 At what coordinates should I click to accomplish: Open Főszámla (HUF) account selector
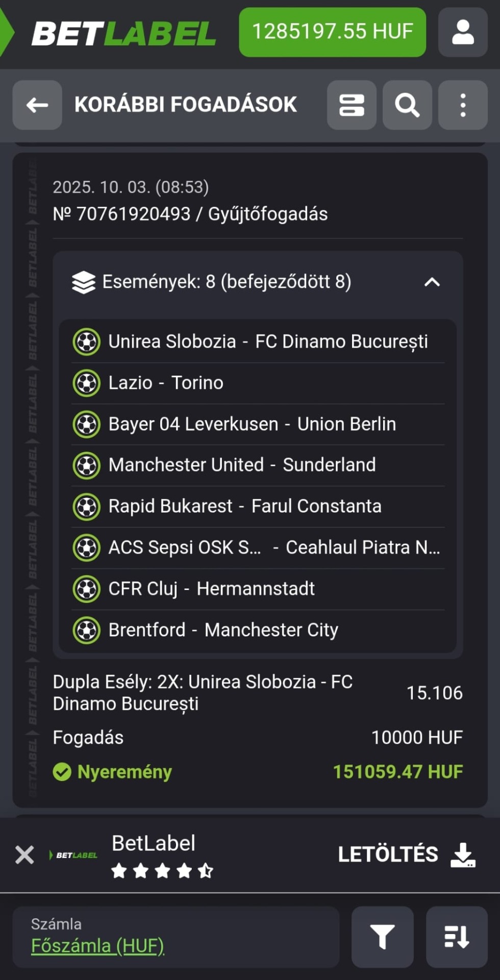coord(97,946)
